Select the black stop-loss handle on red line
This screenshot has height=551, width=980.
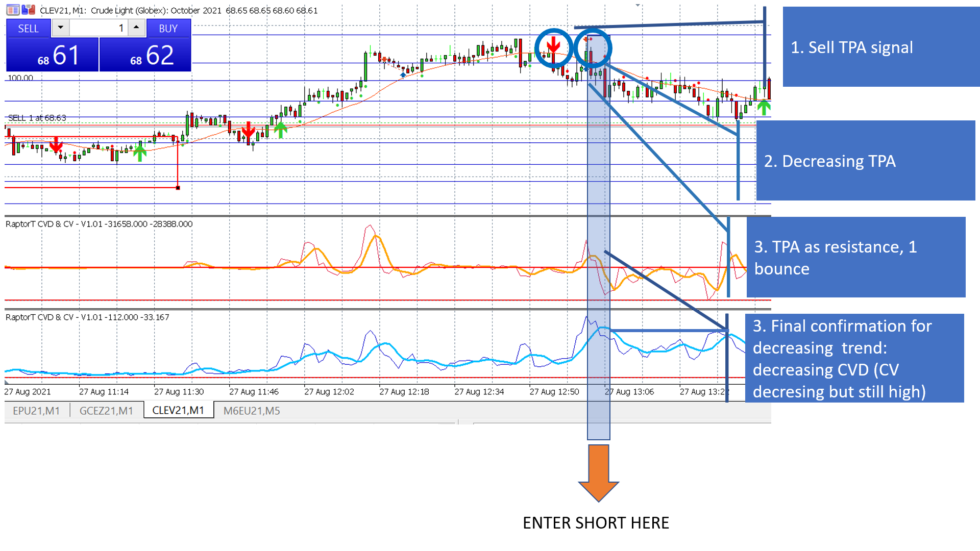(x=178, y=188)
